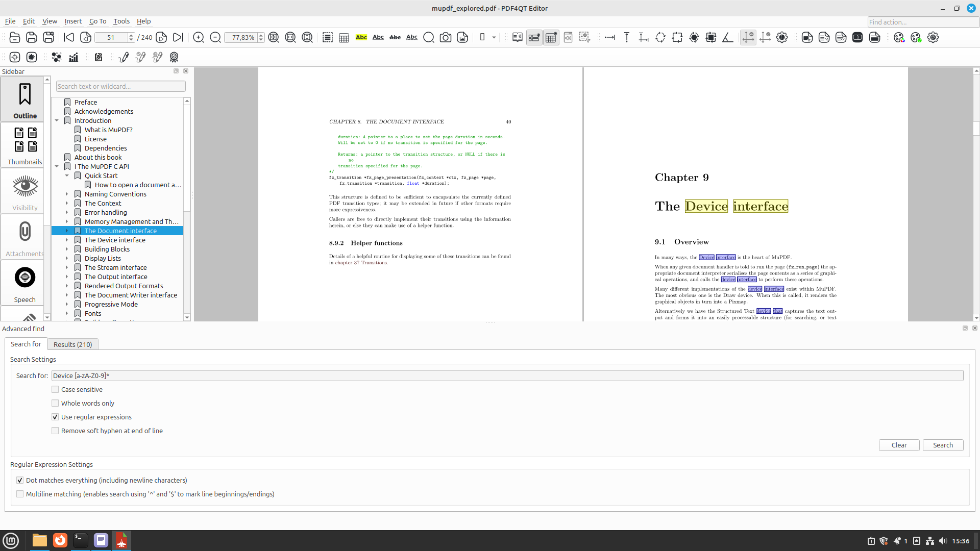This screenshot has width=980, height=551.
Task: Expand the Display Lists outline item
Action: (67, 259)
